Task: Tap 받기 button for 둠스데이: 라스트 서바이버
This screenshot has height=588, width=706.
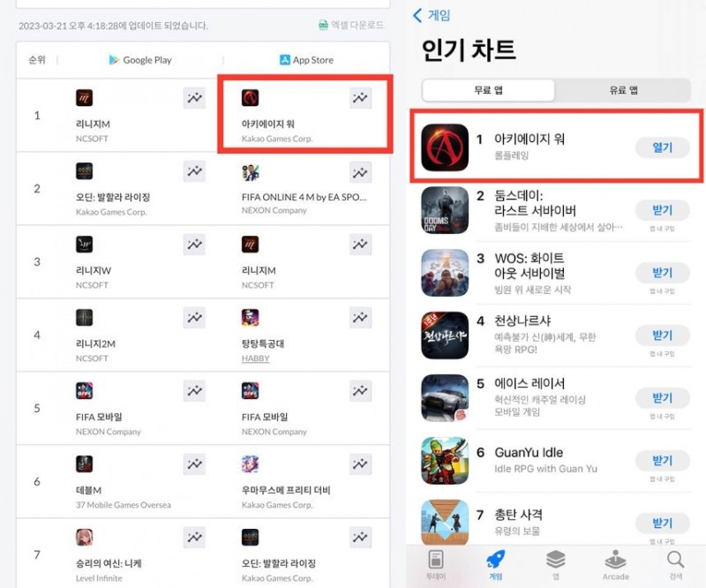Action: (663, 210)
